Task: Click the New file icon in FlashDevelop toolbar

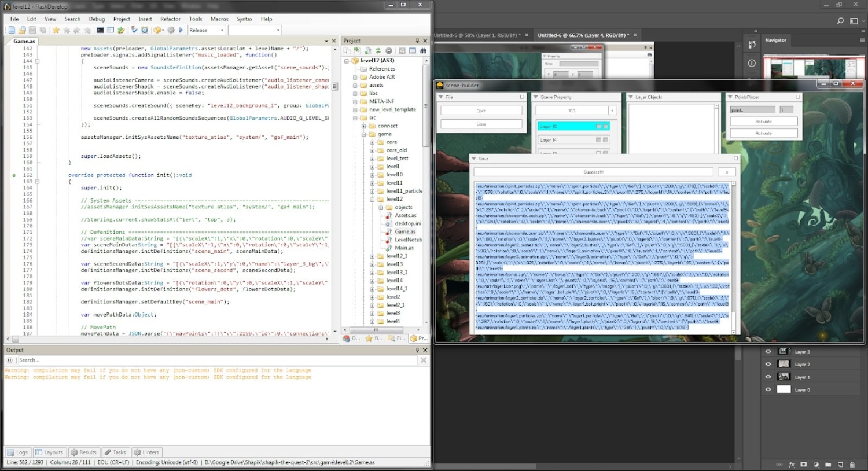Action: click(x=12, y=30)
